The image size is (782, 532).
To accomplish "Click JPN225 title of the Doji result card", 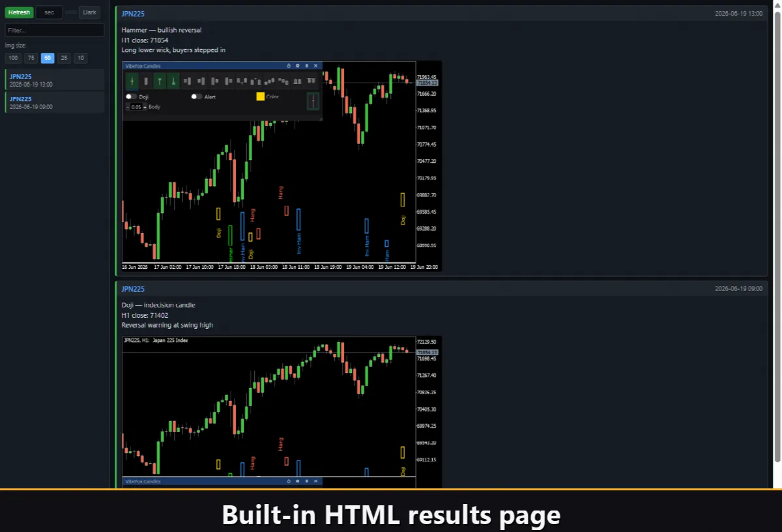I will 133,289.
